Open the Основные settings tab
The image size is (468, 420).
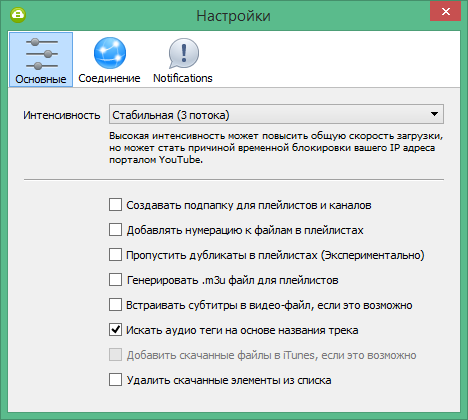[41, 60]
